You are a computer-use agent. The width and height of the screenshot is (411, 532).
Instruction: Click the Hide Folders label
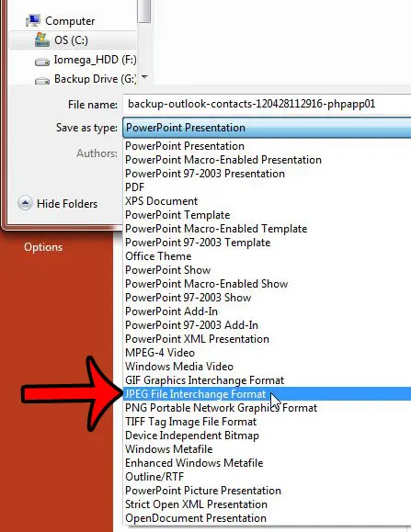click(x=67, y=204)
